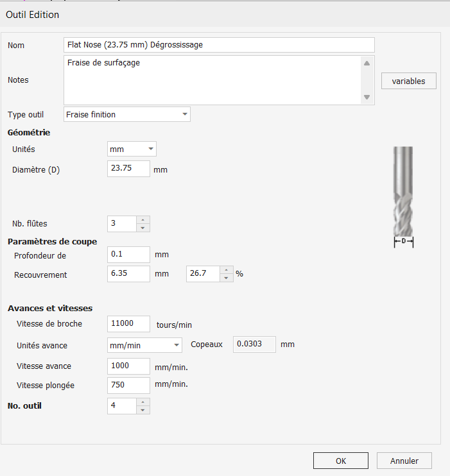Increase Nb. flûtes with up arrow
This screenshot has width=450, height=476.
pos(143,220)
